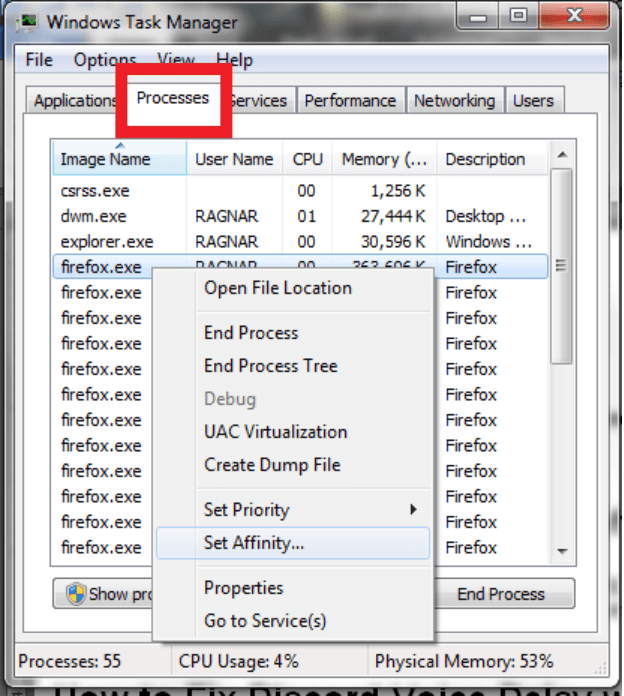
Task: Choose Open File Location from context menu
Action: 293,288
